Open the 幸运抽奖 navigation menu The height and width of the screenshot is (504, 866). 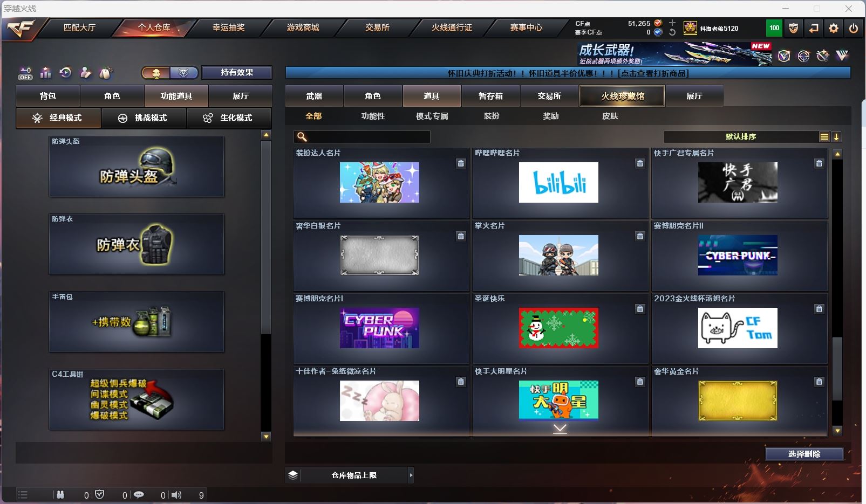pyautogui.click(x=228, y=27)
